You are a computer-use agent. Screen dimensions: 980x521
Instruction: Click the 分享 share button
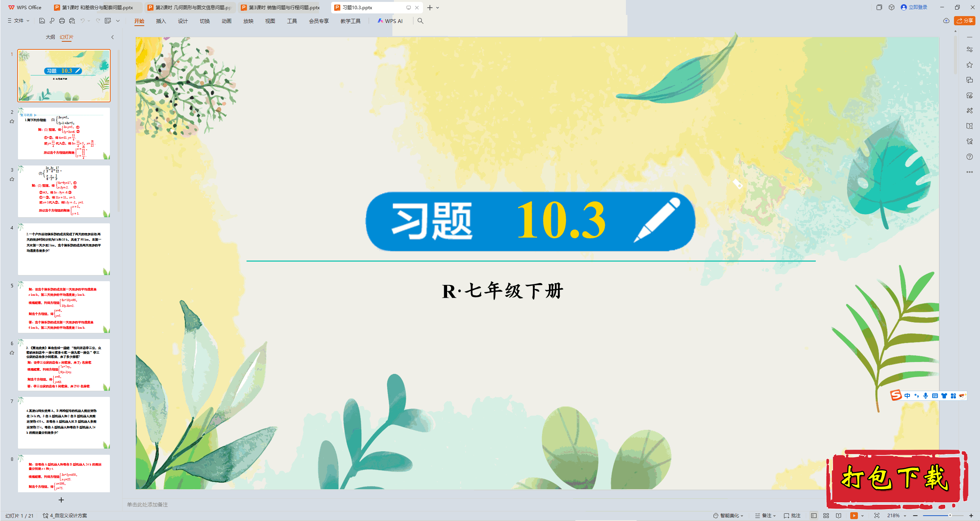[x=965, y=21]
